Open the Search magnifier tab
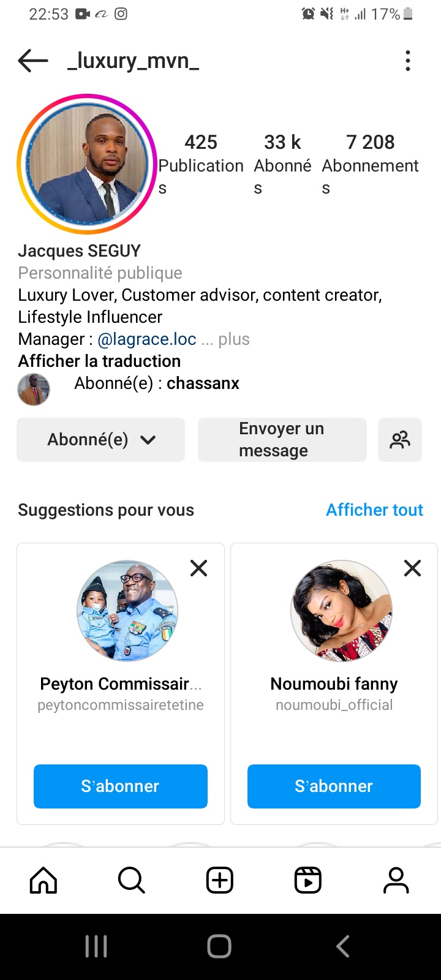This screenshot has width=441, height=980. pyautogui.click(x=131, y=881)
